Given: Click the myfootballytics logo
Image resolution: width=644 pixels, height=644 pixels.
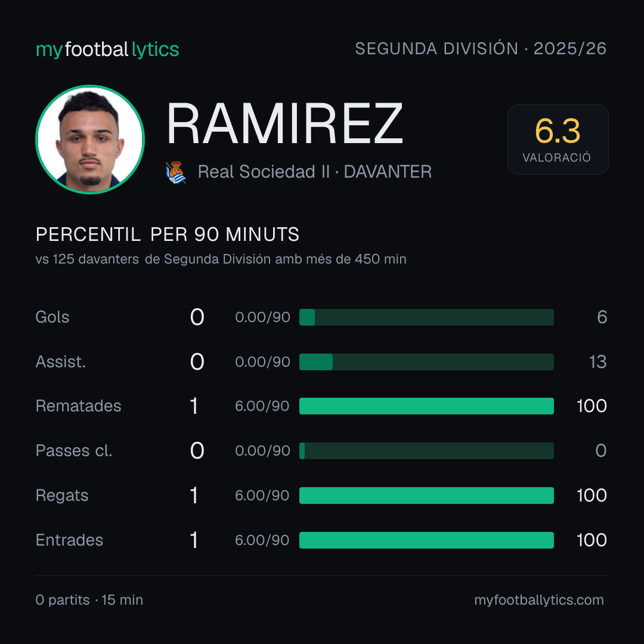Looking at the screenshot, I should [x=107, y=49].
